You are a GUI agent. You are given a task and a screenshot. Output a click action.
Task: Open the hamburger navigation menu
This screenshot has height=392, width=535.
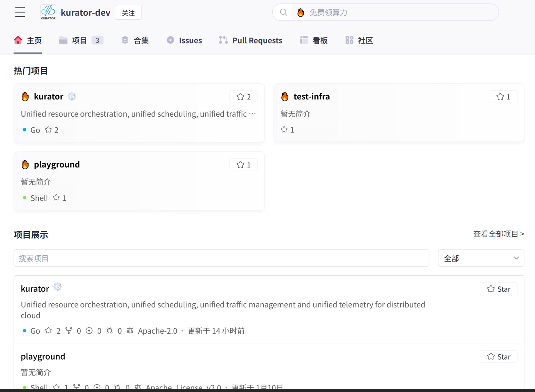tap(20, 12)
